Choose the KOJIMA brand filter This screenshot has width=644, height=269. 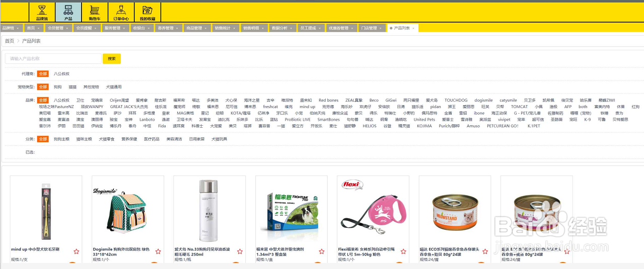tap(424, 126)
